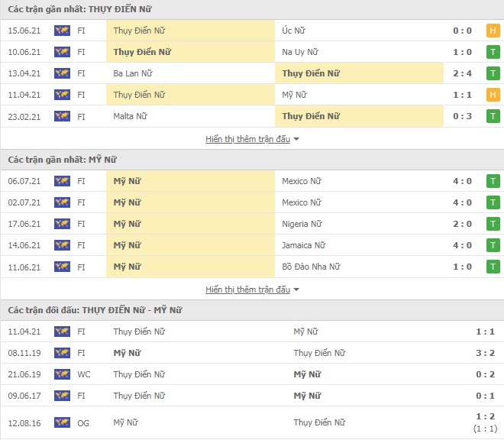Click dropdown arrow beside first Hiển thị thêm trận đấu
Viewport: 504px width, 440px height.
(296, 139)
